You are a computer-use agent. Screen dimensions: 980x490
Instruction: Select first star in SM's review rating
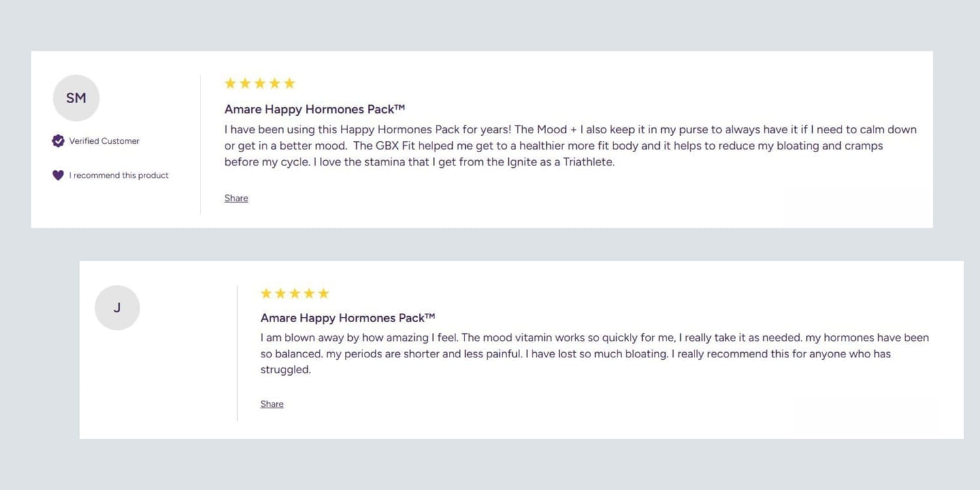(230, 83)
